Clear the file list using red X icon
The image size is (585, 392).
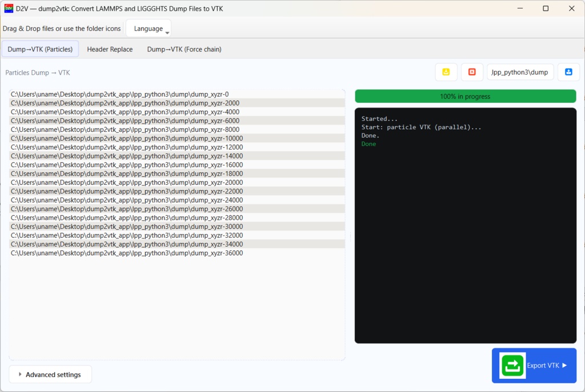472,72
